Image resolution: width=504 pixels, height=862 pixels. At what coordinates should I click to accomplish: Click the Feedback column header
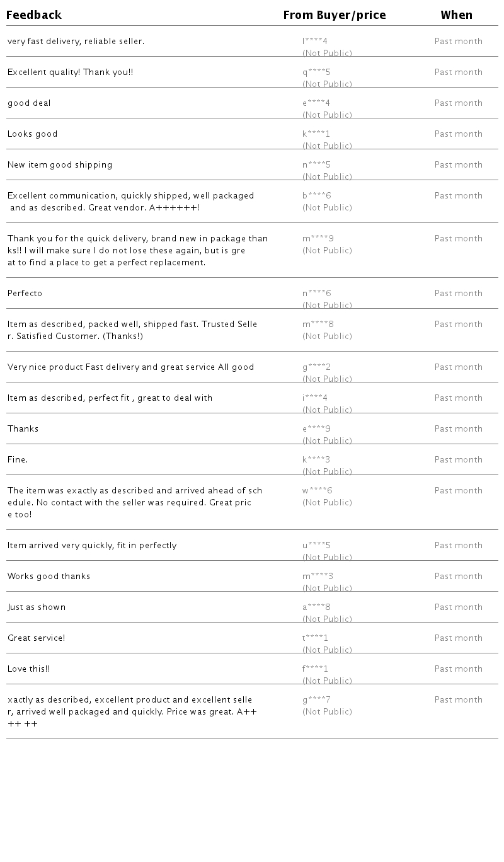coord(34,15)
